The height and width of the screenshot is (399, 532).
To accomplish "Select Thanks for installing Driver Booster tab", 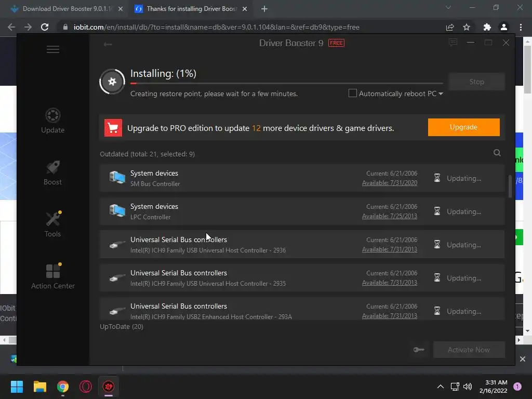I will (x=191, y=9).
